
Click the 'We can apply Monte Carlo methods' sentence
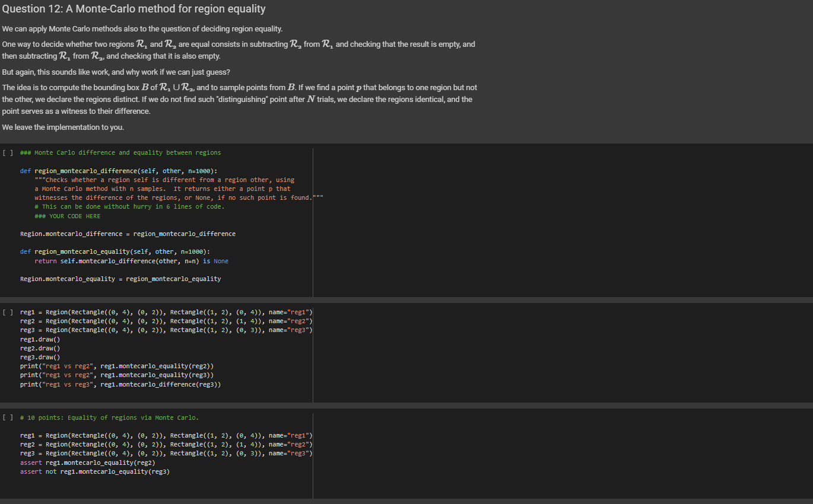pos(142,29)
